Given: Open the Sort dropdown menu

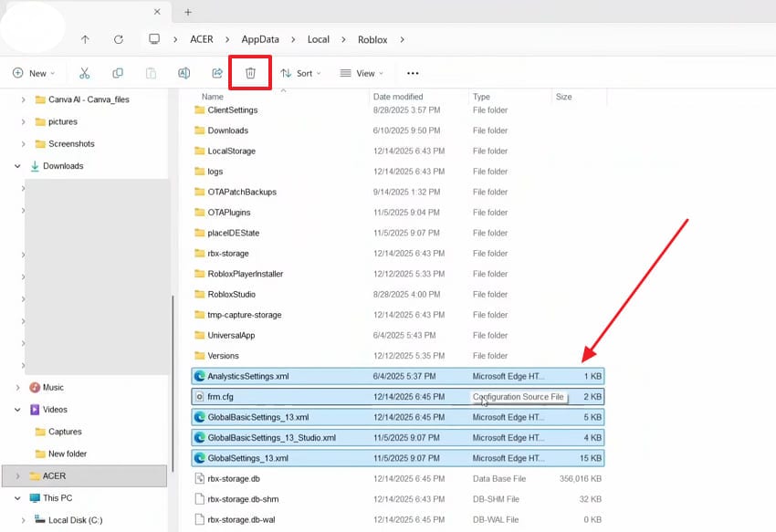Looking at the screenshot, I should [x=300, y=73].
